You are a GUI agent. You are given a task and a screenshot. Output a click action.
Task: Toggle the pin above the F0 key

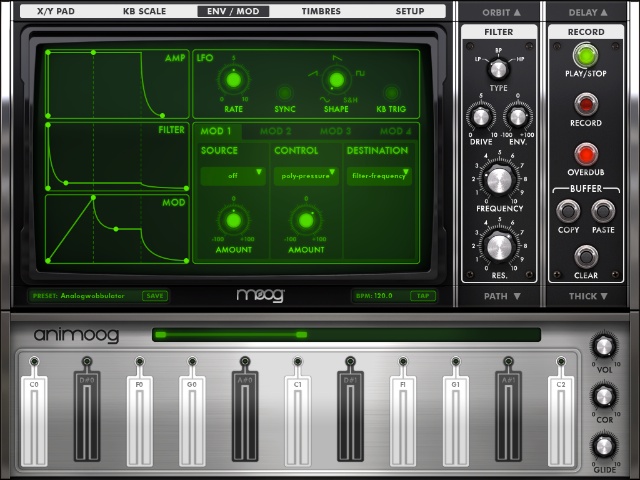[140, 361]
